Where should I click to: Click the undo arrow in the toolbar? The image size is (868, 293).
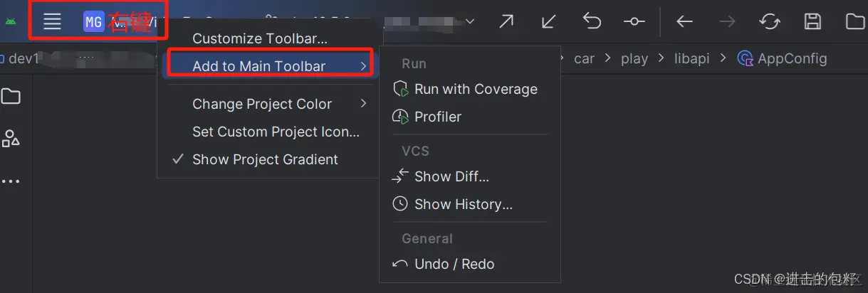[592, 21]
